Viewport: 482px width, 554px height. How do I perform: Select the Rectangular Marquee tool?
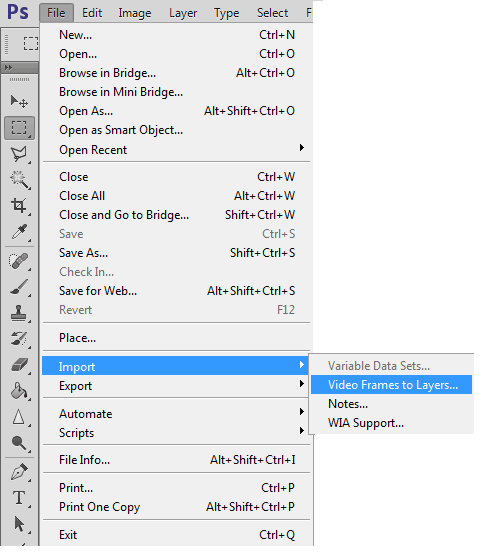(x=19, y=128)
